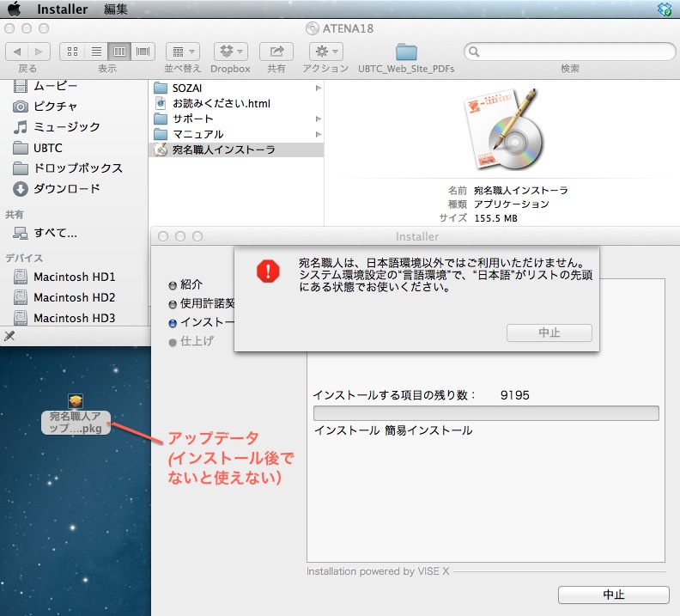Click the Finder search field
The width and height of the screenshot is (680, 616).
569,52
